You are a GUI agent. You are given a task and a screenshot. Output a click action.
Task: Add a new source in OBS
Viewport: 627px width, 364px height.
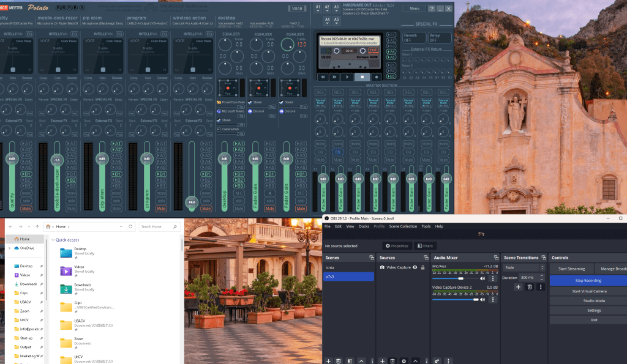click(382, 361)
